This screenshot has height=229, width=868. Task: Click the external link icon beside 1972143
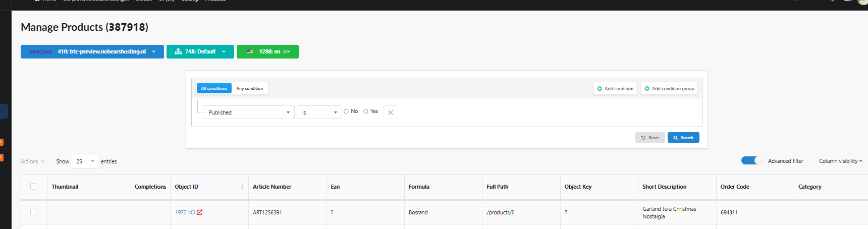(x=200, y=212)
